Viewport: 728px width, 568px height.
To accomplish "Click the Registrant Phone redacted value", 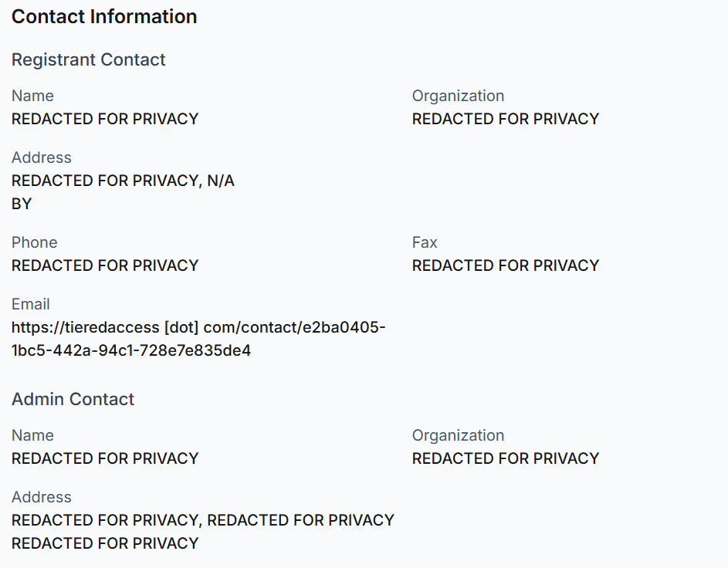I will pos(105,265).
